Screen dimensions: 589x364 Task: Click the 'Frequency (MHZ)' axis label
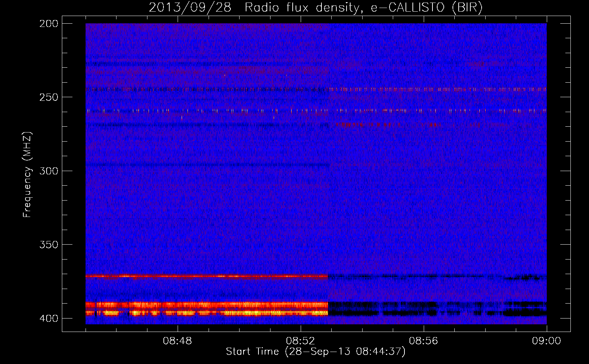pos(27,175)
